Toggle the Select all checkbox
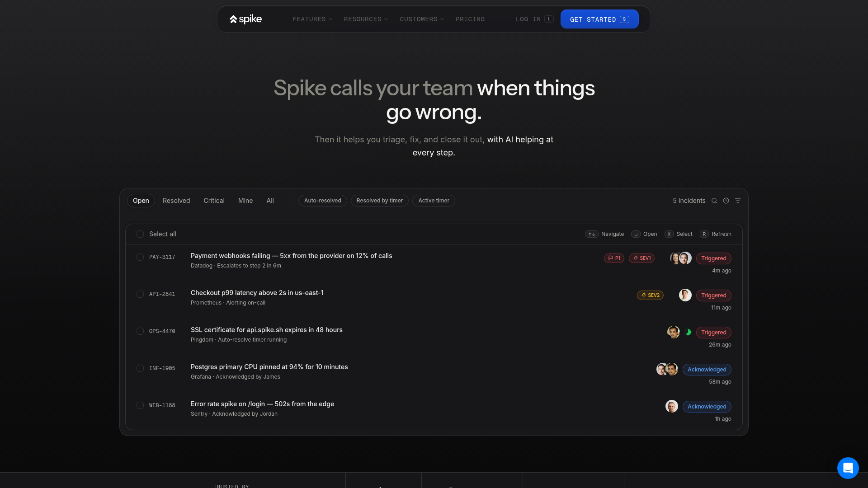 pyautogui.click(x=140, y=234)
